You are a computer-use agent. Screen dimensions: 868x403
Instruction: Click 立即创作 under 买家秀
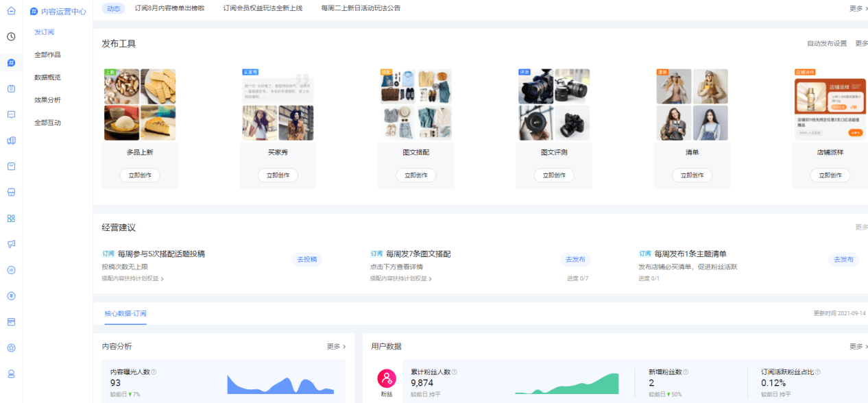coord(278,175)
